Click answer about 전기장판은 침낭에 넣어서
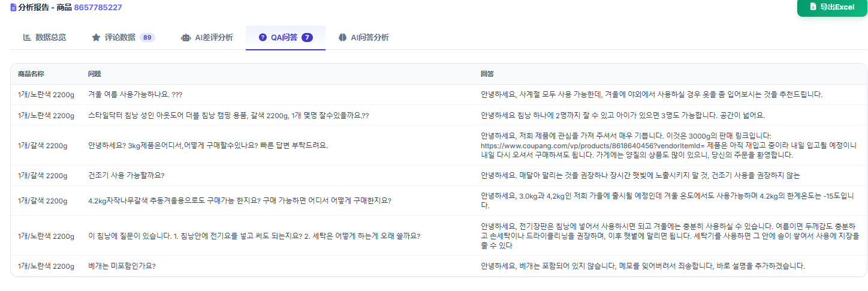 pyautogui.click(x=669, y=236)
